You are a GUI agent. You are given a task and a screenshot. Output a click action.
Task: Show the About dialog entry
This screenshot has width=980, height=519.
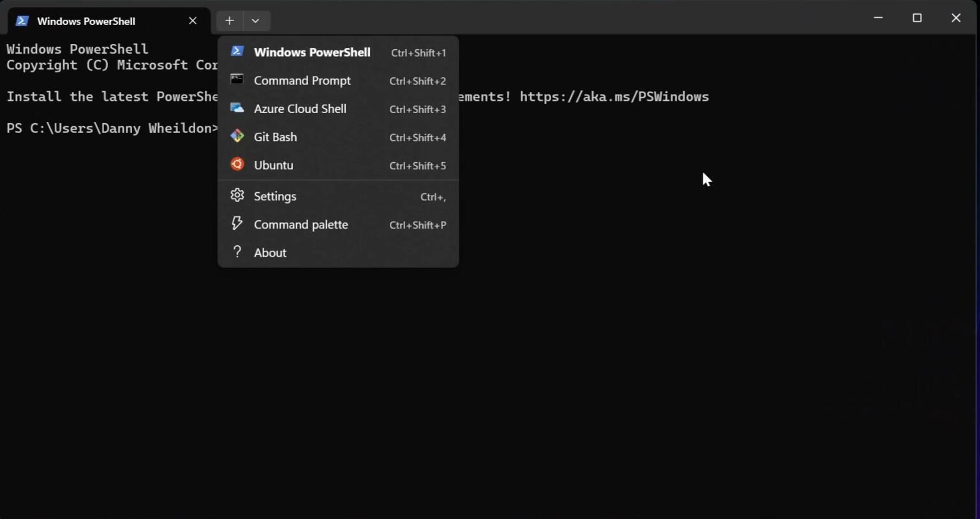click(338, 252)
